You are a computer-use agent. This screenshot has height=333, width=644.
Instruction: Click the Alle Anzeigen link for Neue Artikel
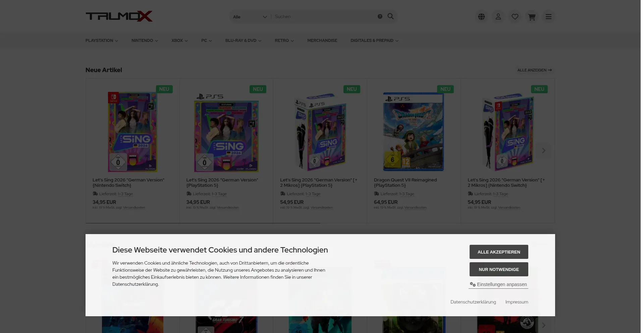tap(534, 70)
